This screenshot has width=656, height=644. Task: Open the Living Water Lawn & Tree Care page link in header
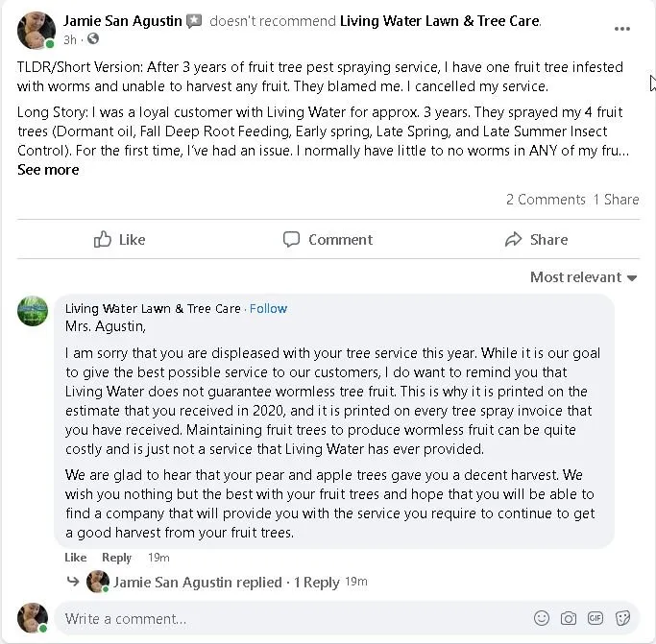440,20
